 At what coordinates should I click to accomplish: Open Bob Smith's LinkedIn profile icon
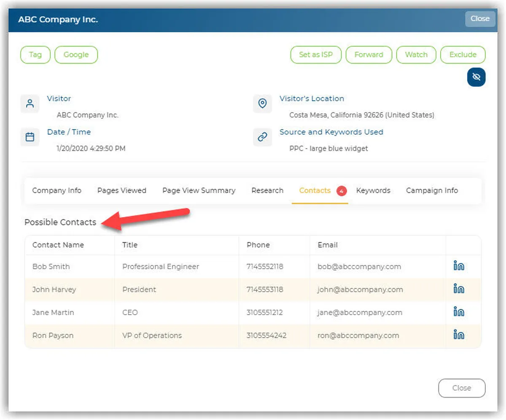pyautogui.click(x=459, y=266)
